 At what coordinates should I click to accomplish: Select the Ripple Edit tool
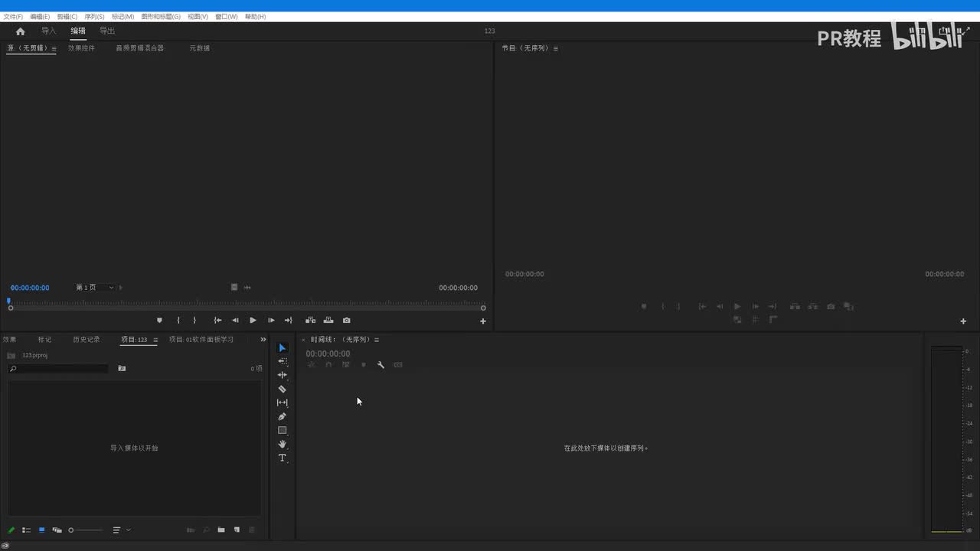click(x=283, y=375)
